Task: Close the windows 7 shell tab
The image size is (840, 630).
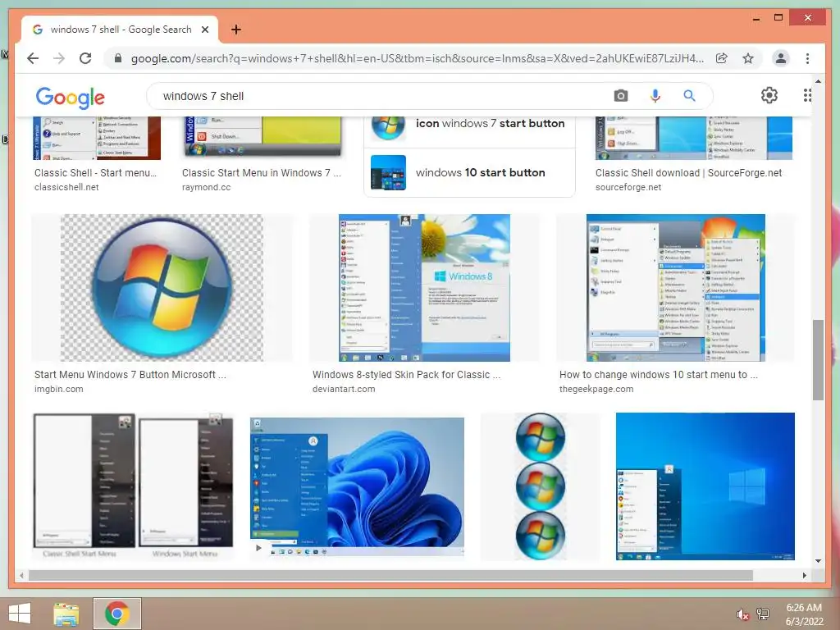Action: [x=204, y=30]
